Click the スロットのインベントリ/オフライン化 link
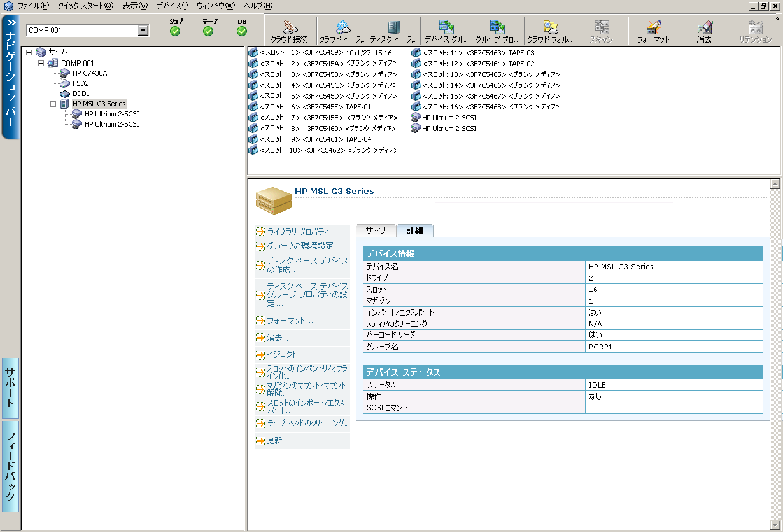The height and width of the screenshot is (532, 783). pos(307,372)
